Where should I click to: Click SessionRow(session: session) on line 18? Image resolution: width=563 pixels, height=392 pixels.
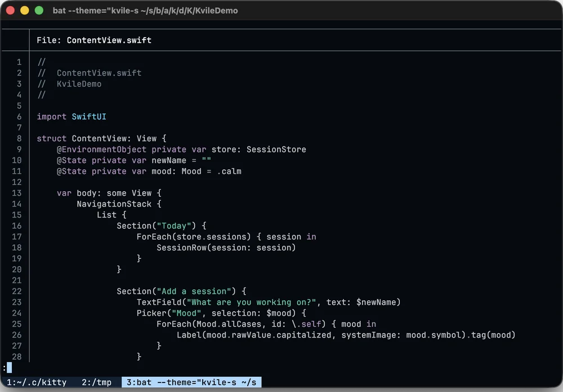[226, 248]
